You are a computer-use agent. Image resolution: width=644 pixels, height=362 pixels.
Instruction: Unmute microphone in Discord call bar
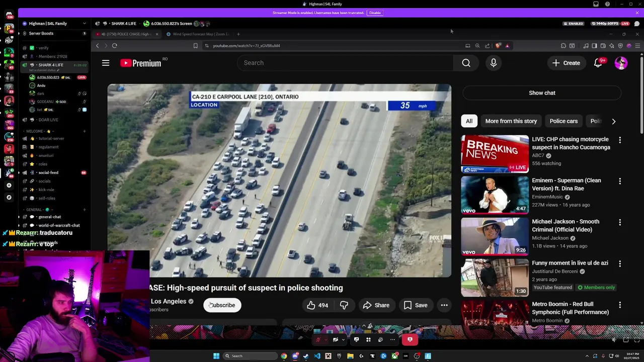click(318, 339)
